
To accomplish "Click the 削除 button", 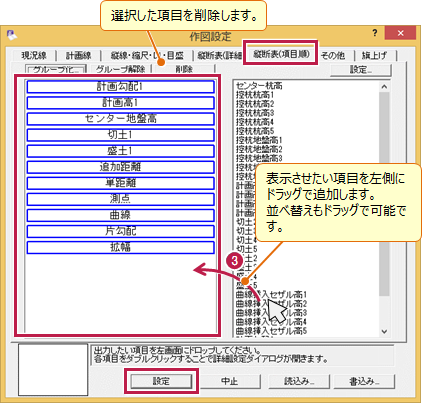I will 184,69.
